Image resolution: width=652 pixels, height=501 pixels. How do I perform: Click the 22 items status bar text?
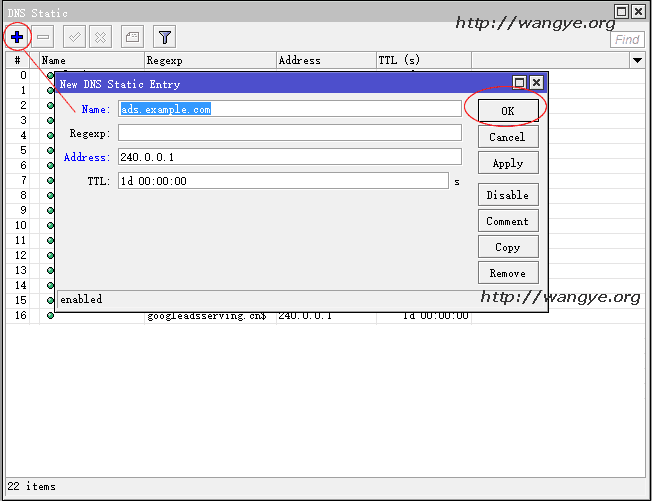(32, 486)
